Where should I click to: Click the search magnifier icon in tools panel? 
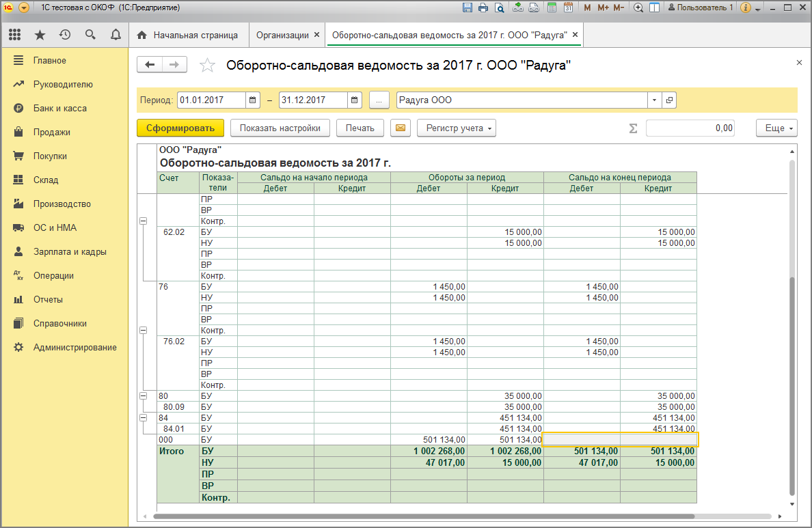[x=90, y=35]
